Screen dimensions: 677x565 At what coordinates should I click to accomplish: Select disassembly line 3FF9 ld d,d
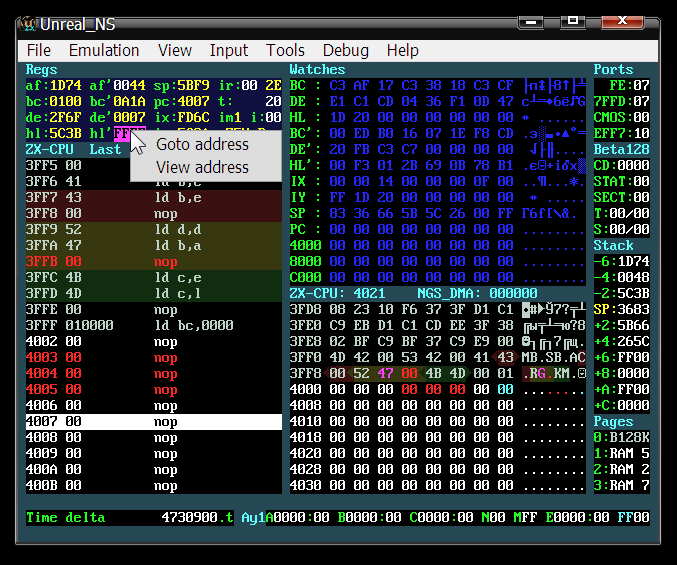click(x=154, y=230)
